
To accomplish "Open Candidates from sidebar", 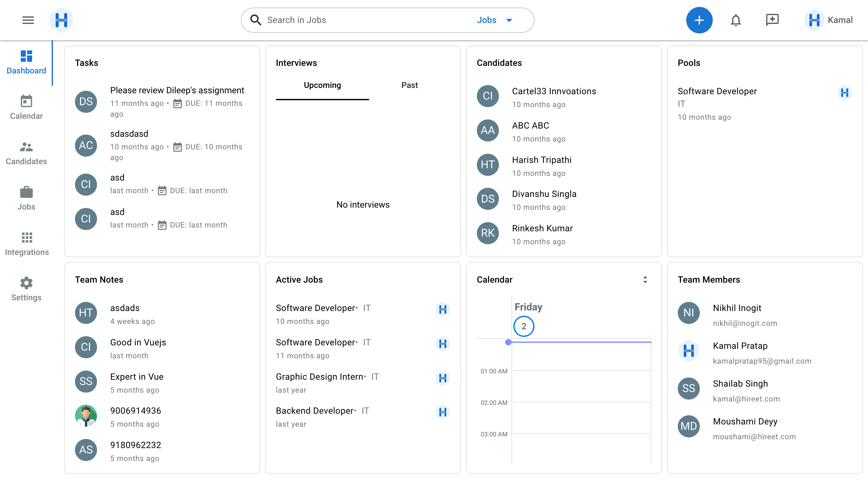I will coord(26,153).
